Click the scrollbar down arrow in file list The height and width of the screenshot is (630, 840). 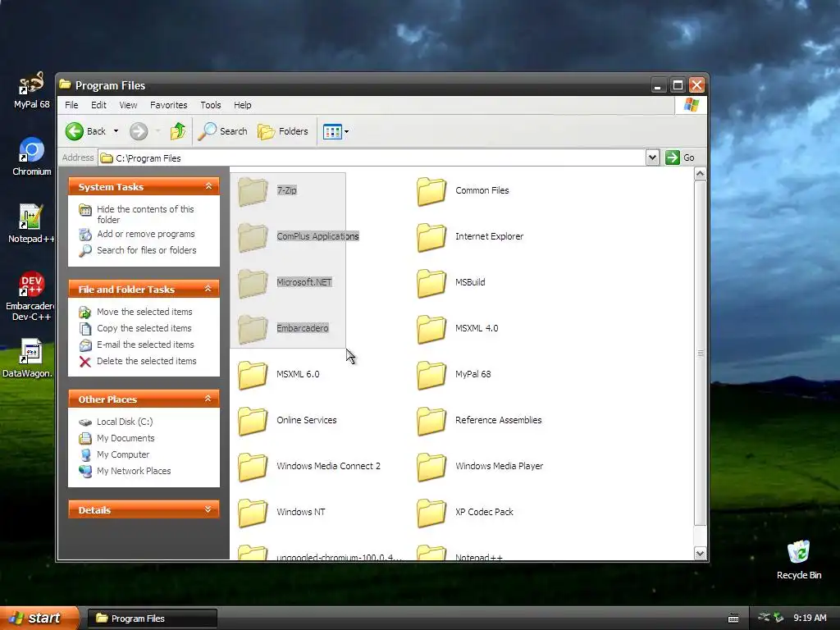tap(700, 554)
